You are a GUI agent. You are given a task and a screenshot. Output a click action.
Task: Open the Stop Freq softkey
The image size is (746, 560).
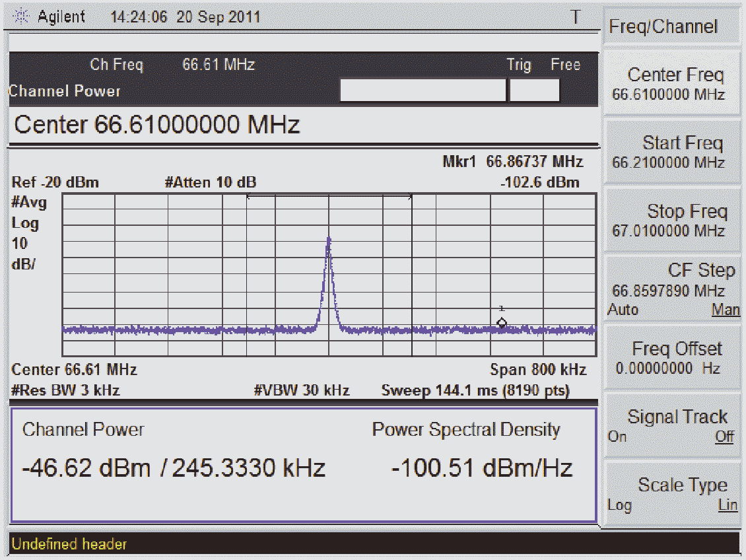coord(671,220)
